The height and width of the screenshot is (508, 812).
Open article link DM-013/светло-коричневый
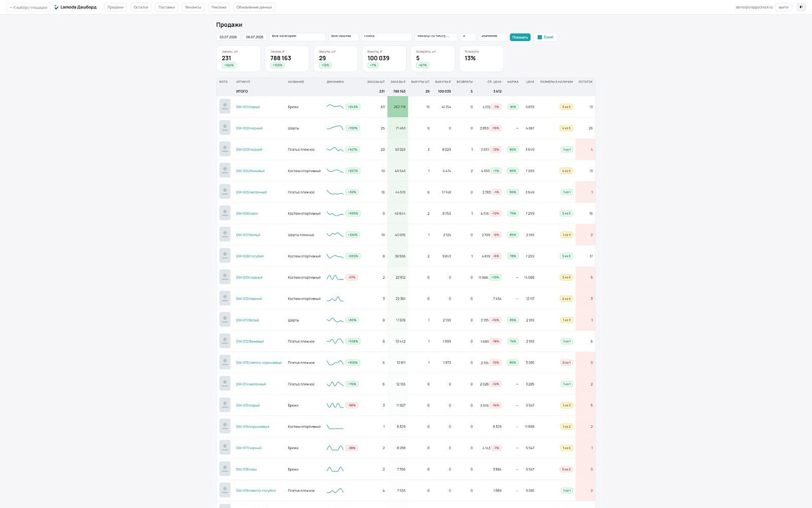pyautogui.click(x=259, y=362)
